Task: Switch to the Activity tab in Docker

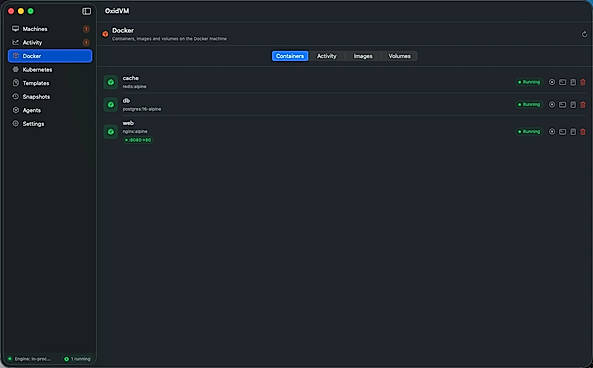Action: coord(326,56)
